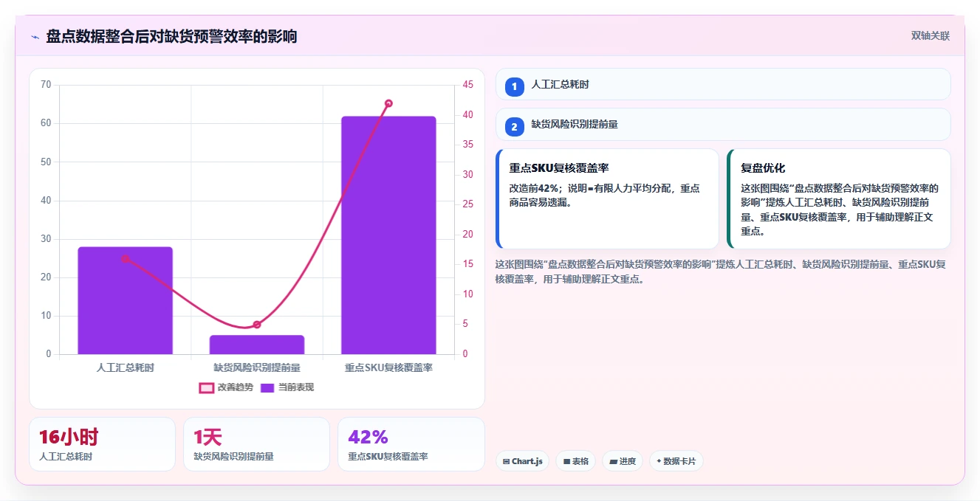
Task: Click the line point above 重点SKU复核覆盖率
Action: pyautogui.click(x=388, y=103)
